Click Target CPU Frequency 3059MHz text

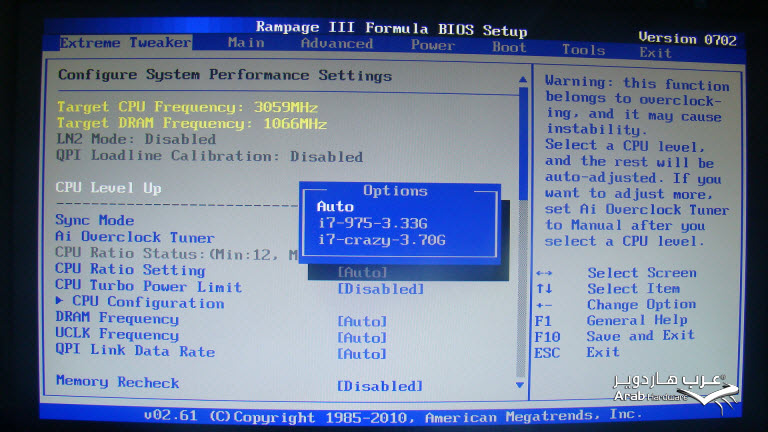pyautogui.click(x=188, y=107)
